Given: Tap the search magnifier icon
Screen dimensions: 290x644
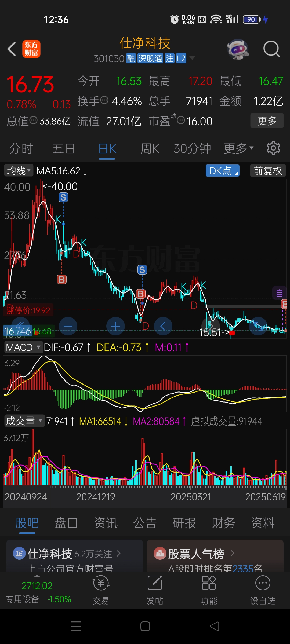Looking at the screenshot, I should click(272, 49).
